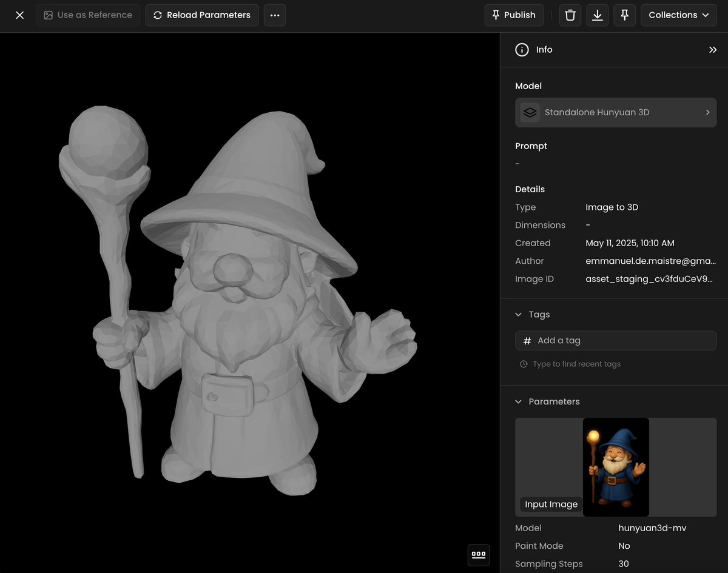Download the 3D model
The height and width of the screenshot is (573, 728).
tap(598, 15)
